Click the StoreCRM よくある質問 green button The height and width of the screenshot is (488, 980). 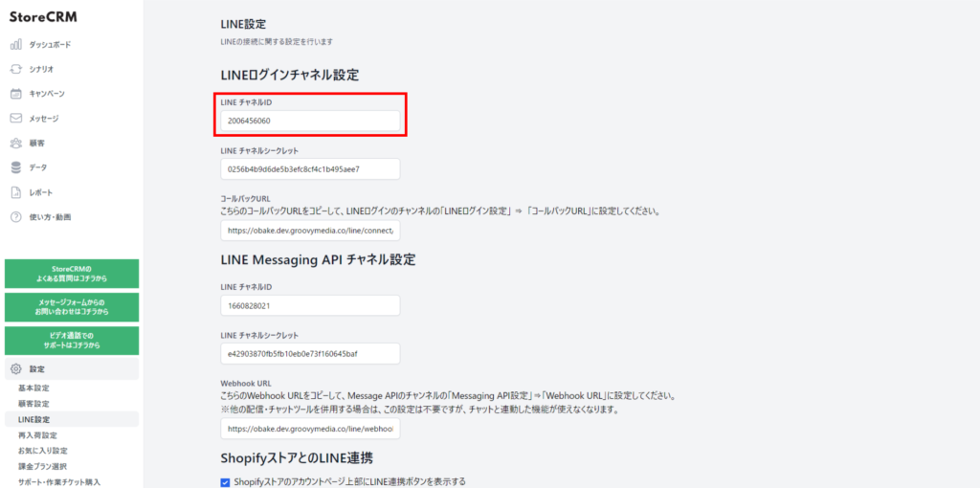pos(71,274)
